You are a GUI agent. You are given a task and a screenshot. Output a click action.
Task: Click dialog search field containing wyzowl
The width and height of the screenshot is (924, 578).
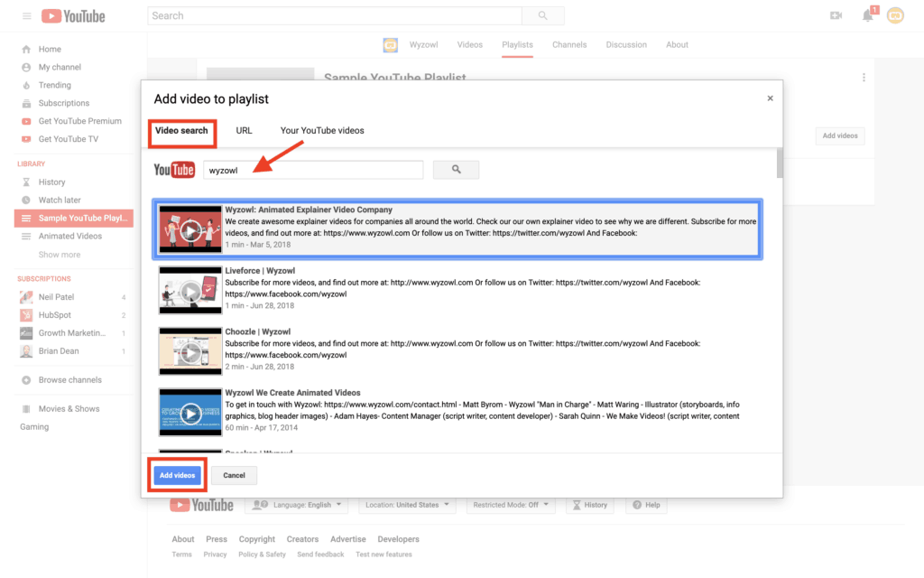[313, 171]
